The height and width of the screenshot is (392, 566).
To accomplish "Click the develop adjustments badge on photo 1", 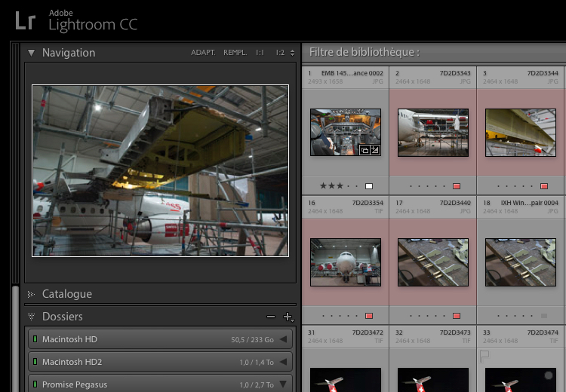I will click(x=374, y=150).
